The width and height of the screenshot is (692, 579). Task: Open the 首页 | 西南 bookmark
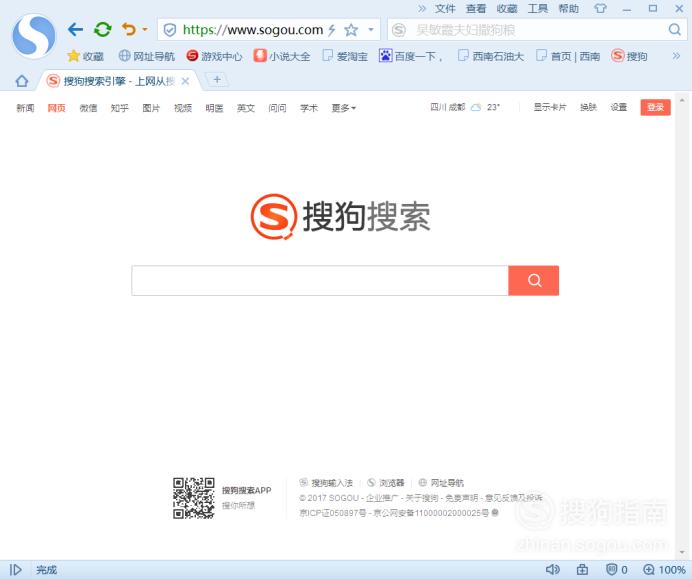click(x=568, y=56)
